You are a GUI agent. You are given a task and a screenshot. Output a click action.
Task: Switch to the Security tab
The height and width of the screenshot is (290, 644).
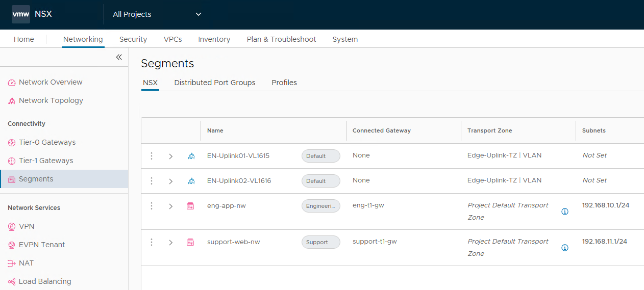click(133, 39)
